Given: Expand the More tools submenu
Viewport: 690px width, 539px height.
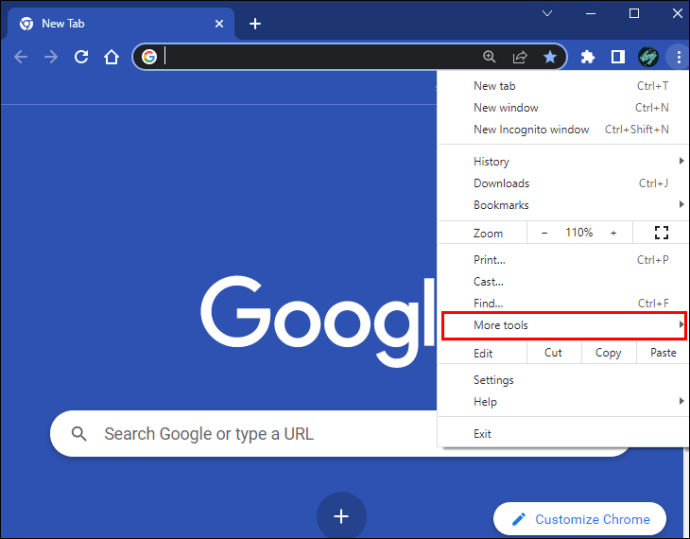Looking at the screenshot, I should pyautogui.click(x=564, y=326).
